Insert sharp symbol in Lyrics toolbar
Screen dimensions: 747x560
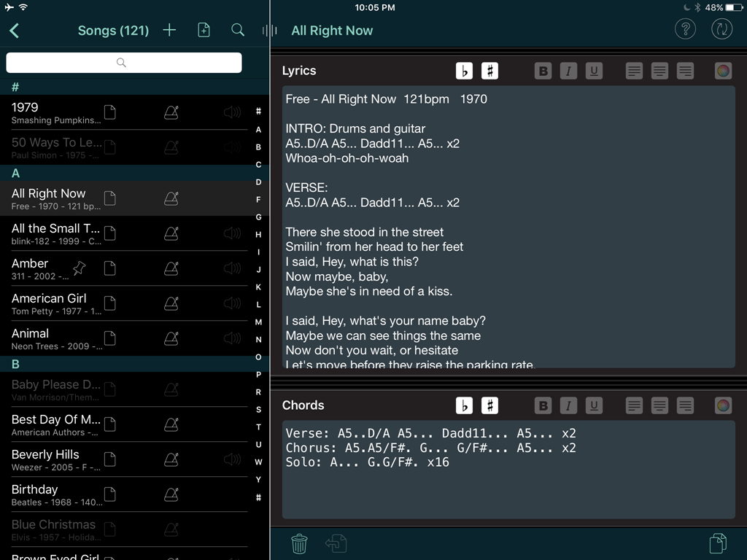click(489, 71)
